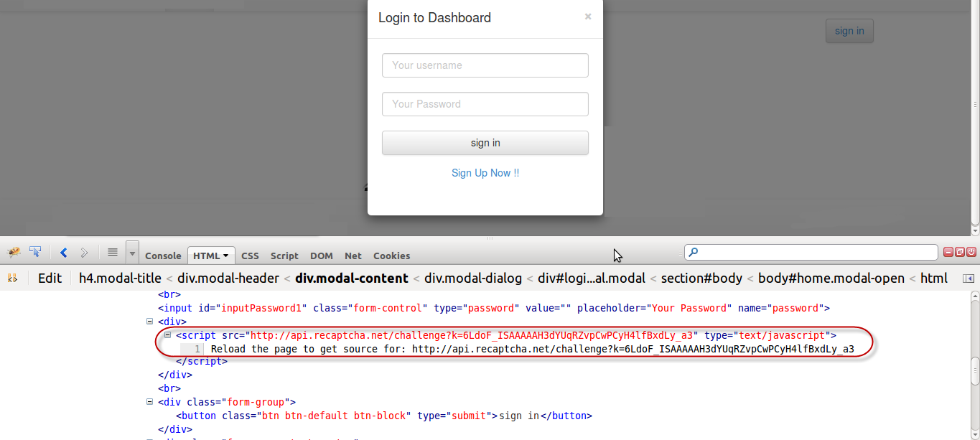
Task: Open the HTML tab dropdown arrow
Action: [225, 256]
